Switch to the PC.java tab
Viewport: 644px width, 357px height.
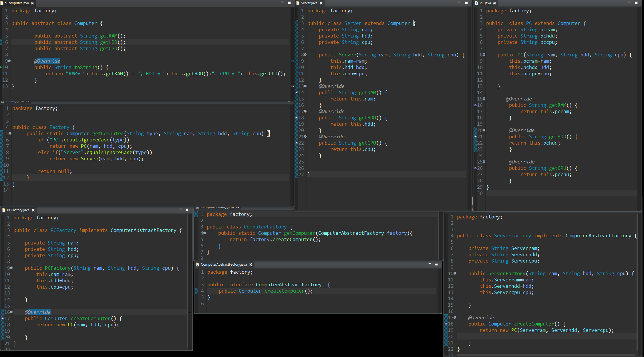(485, 3)
